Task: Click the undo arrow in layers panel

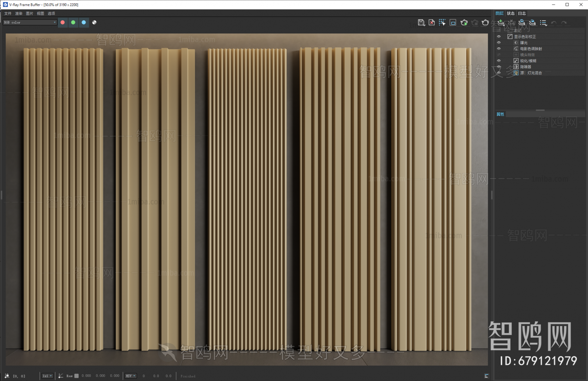Action: tap(554, 23)
